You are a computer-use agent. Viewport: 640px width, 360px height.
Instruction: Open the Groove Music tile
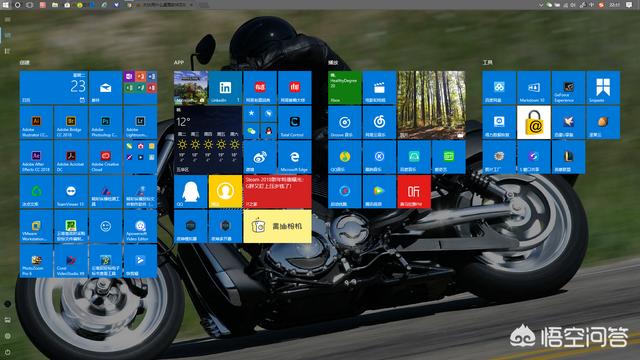(x=345, y=122)
